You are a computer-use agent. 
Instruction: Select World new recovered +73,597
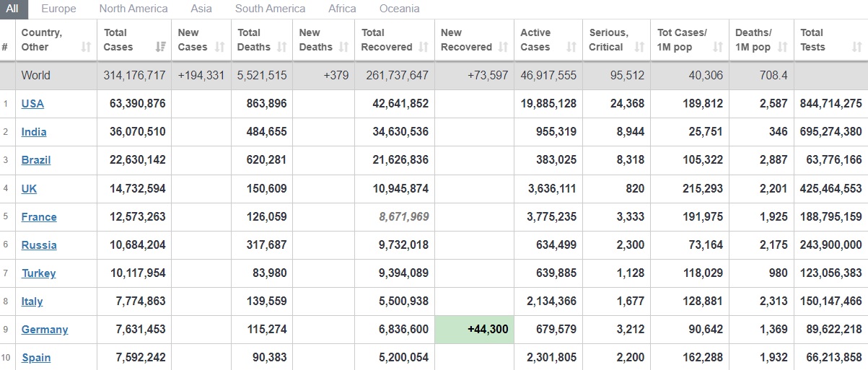(488, 75)
